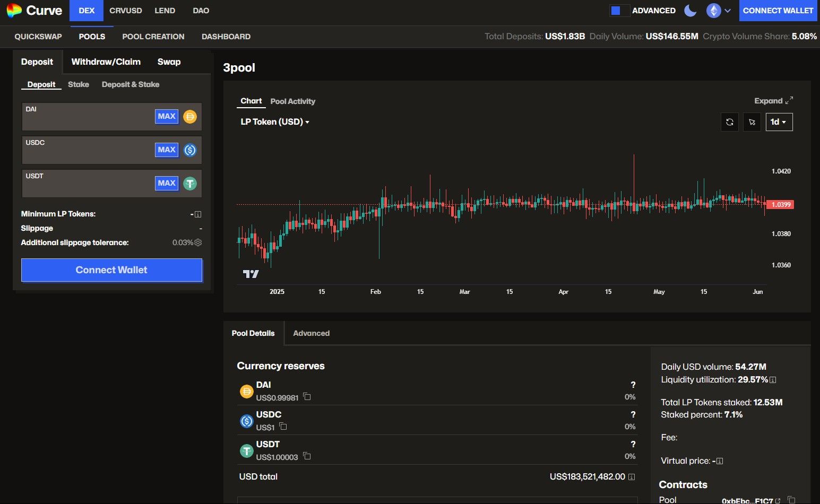The height and width of the screenshot is (504, 820).
Task: Expand the chart to full view
Action: pos(773,101)
